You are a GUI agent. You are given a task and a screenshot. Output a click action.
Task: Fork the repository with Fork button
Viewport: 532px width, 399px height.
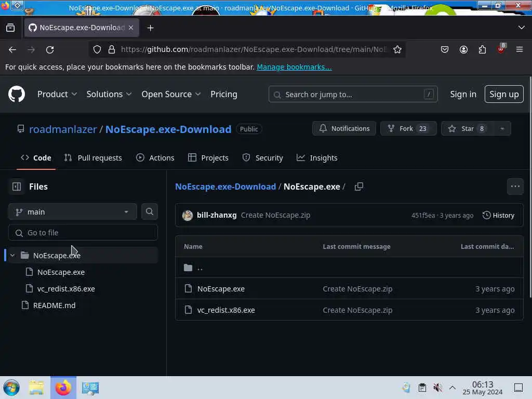[408, 129]
